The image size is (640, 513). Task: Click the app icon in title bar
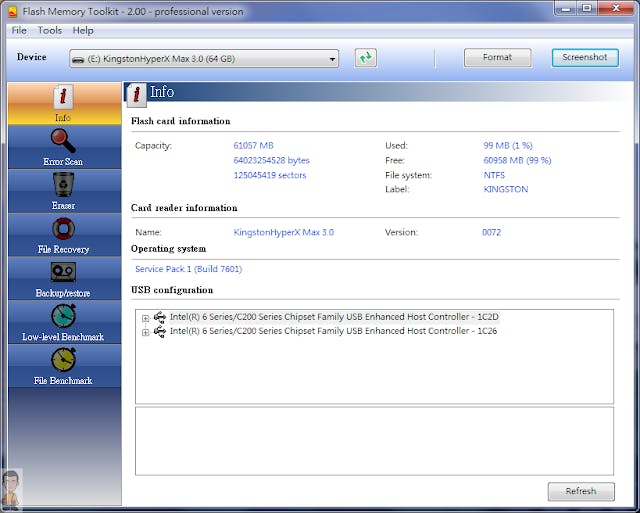[13, 11]
